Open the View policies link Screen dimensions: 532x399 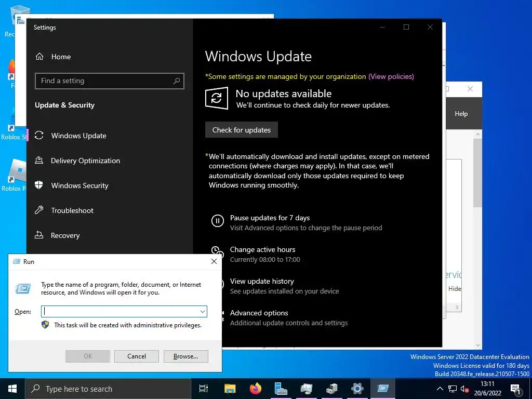[391, 77]
